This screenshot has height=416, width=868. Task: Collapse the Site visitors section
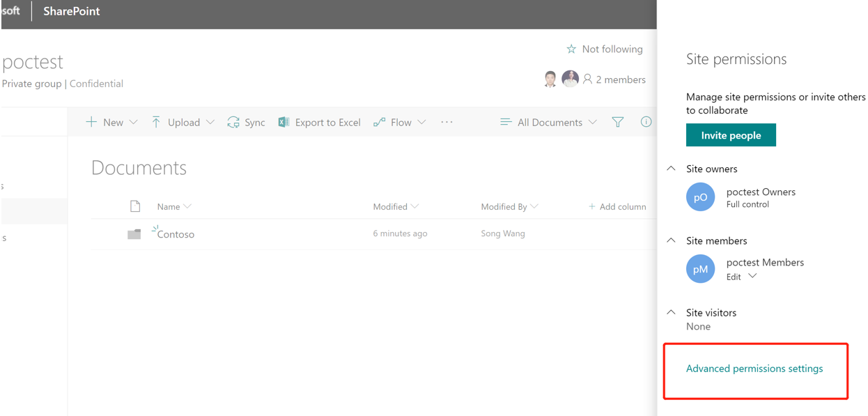pyautogui.click(x=672, y=312)
